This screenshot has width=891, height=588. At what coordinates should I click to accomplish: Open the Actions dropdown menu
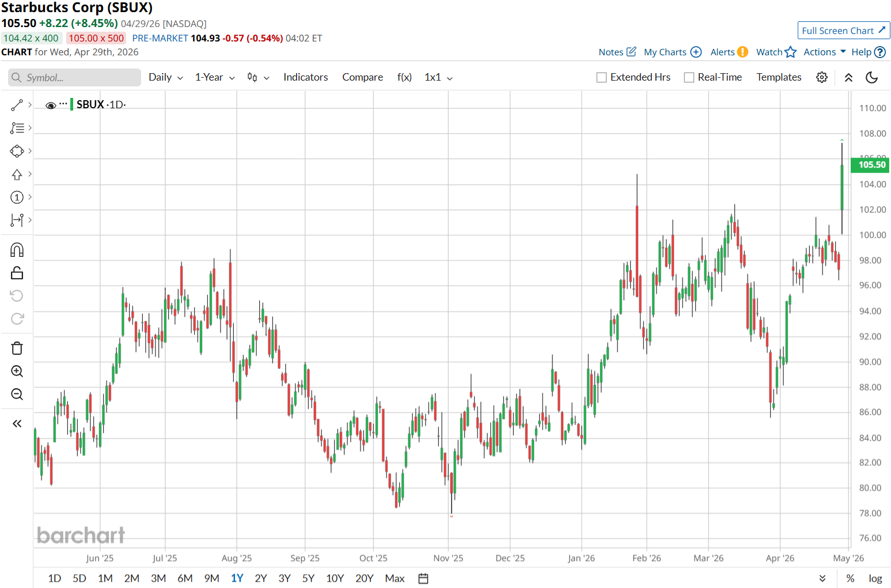pos(824,52)
